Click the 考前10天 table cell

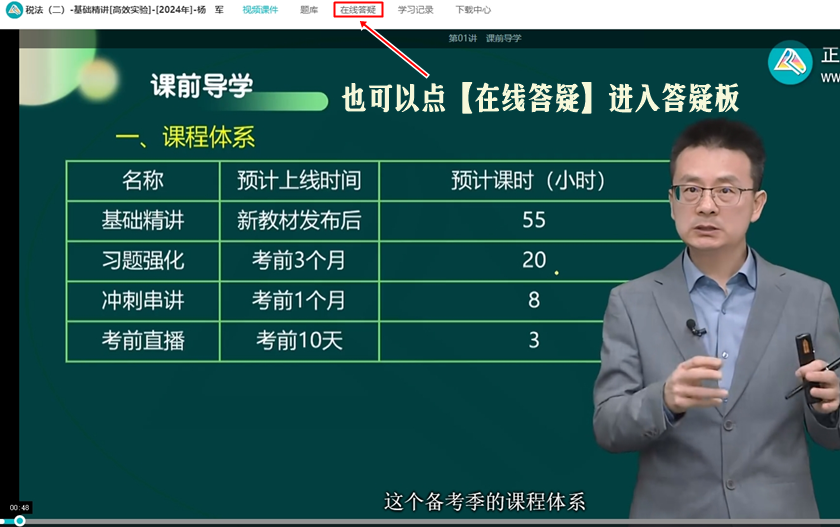(x=299, y=341)
